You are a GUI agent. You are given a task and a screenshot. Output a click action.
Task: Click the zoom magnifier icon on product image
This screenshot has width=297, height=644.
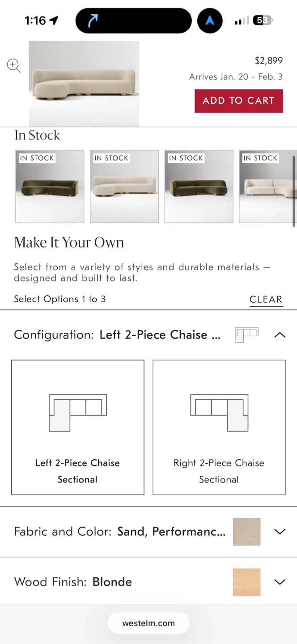click(13, 66)
